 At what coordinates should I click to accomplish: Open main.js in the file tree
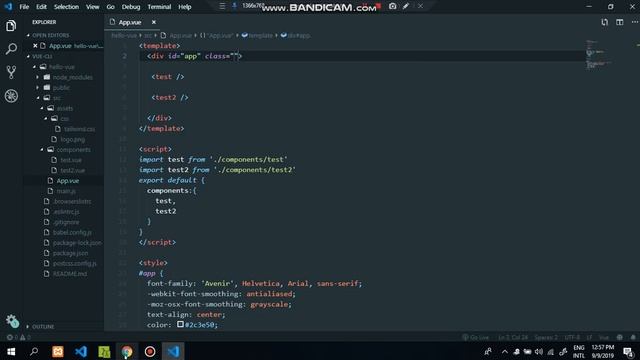pyautogui.click(x=66, y=191)
